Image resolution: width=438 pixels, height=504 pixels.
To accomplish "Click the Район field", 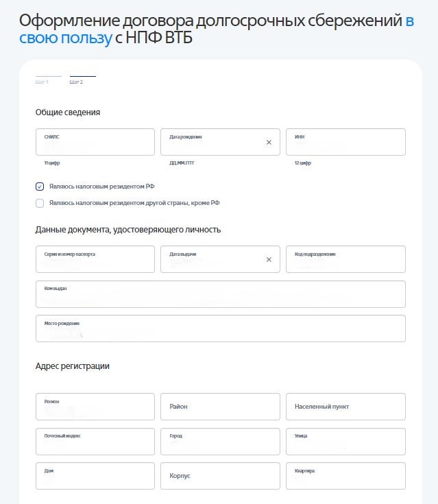I will click(220, 407).
